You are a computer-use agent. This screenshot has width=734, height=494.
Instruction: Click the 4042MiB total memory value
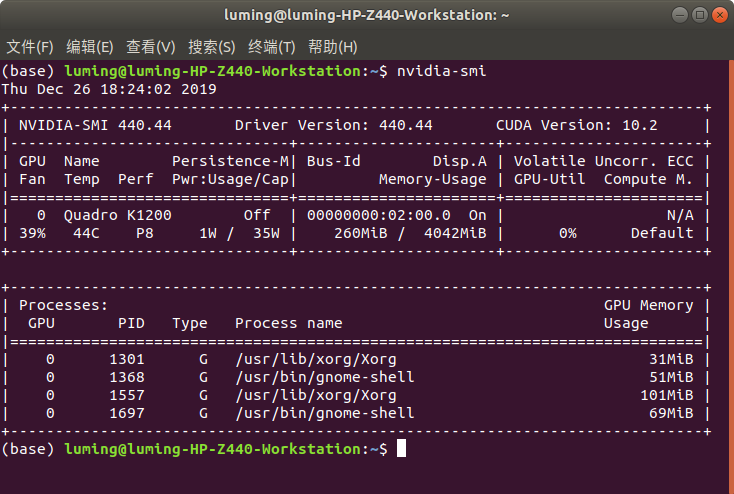pyautogui.click(x=455, y=233)
